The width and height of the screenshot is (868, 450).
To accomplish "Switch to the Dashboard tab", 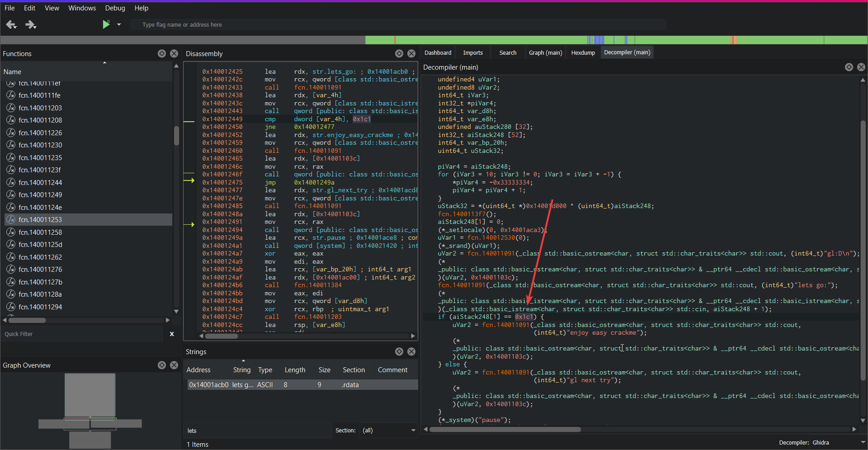I will [x=438, y=53].
